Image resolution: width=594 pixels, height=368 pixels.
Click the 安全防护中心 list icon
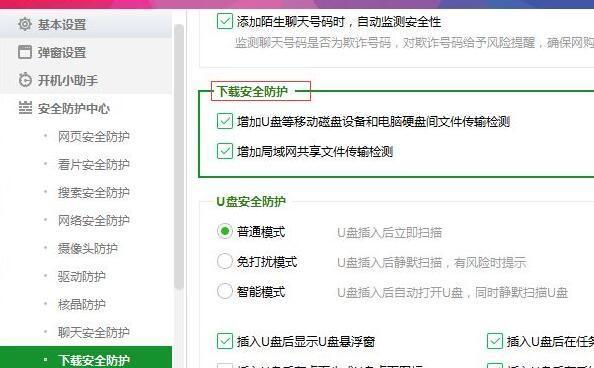point(25,108)
